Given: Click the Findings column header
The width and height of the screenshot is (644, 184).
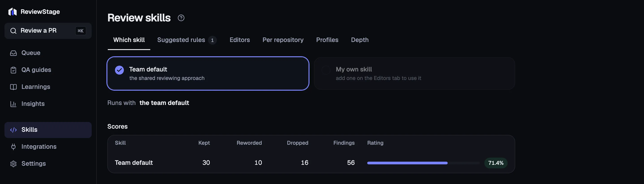Looking at the screenshot, I should coord(344,143).
